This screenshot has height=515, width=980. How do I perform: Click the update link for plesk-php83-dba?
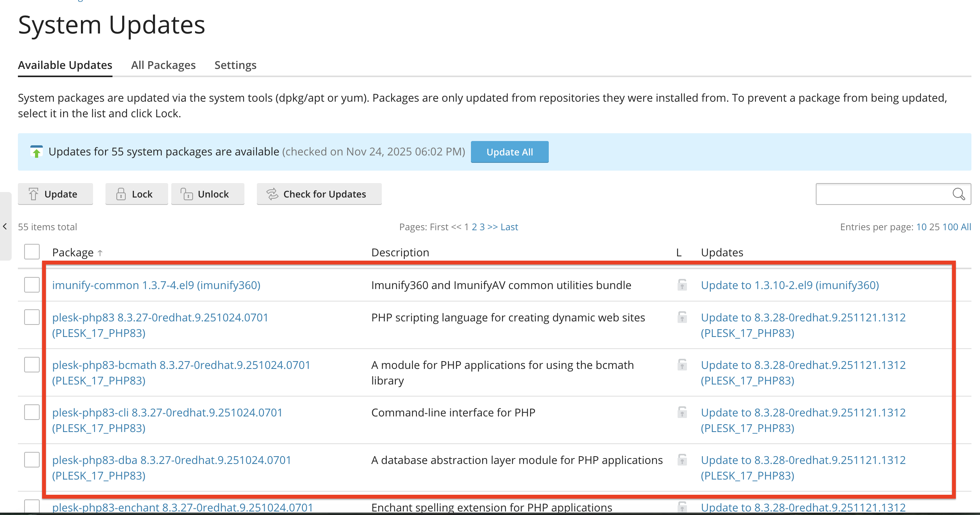[803, 468]
